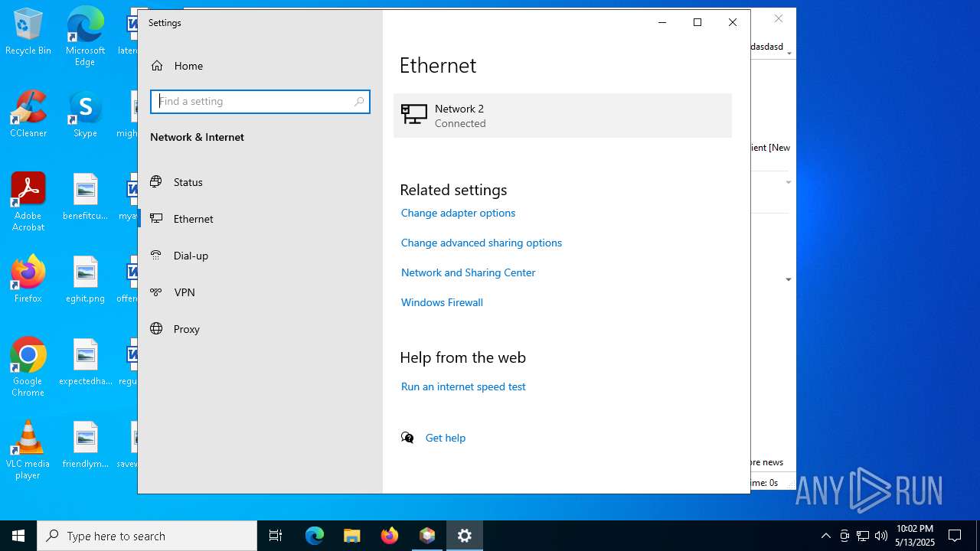Screen dimensions: 980x551
Task: Open Adobe Acrobat desktop shortcut
Action: [28, 202]
